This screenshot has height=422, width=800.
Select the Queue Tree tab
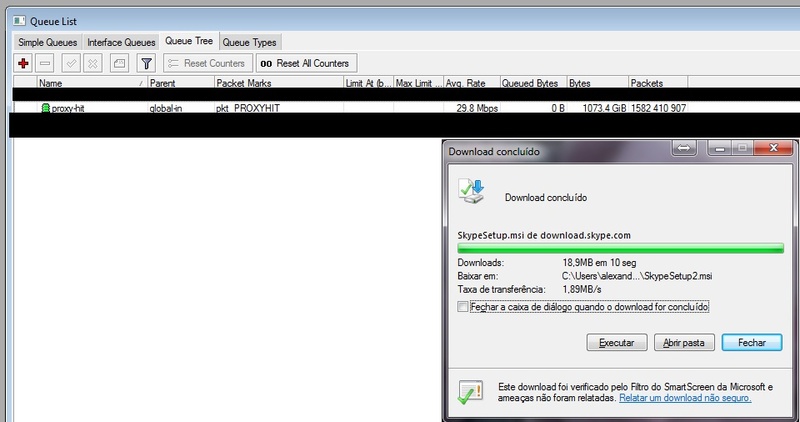click(189, 41)
